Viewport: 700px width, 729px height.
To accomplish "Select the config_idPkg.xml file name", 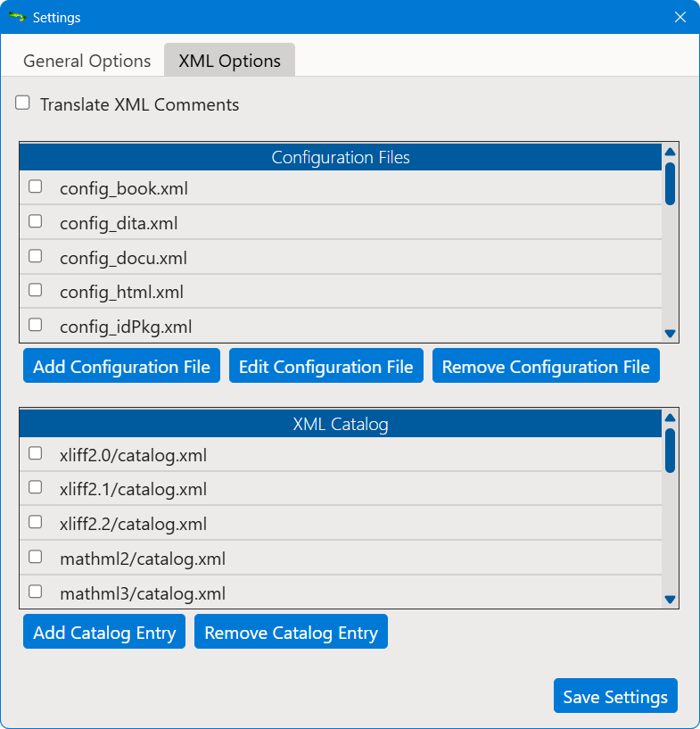I will [x=126, y=327].
